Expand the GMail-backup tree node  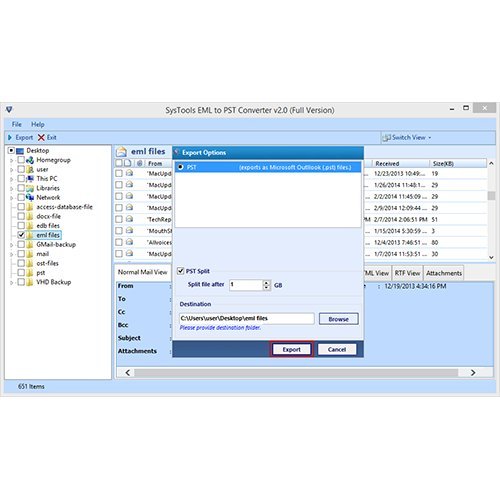(x=12, y=245)
